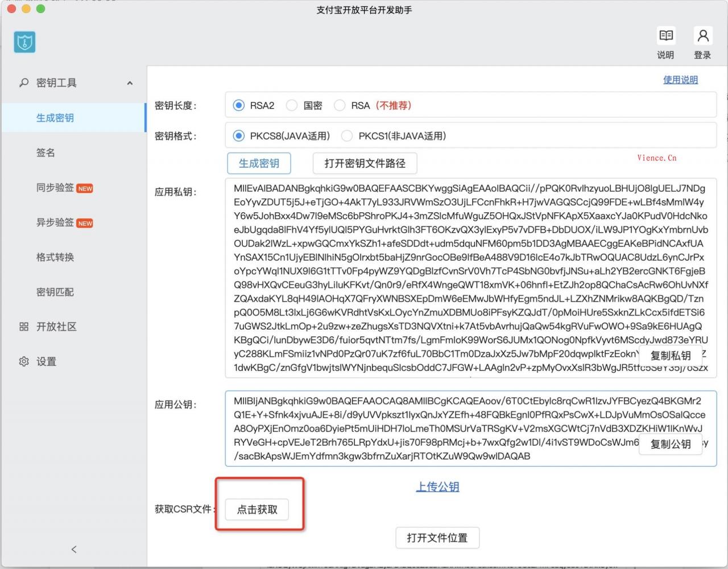Image resolution: width=728 pixels, height=569 pixels.
Task: Open the 设置 settings panel
Action: point(48,361)
